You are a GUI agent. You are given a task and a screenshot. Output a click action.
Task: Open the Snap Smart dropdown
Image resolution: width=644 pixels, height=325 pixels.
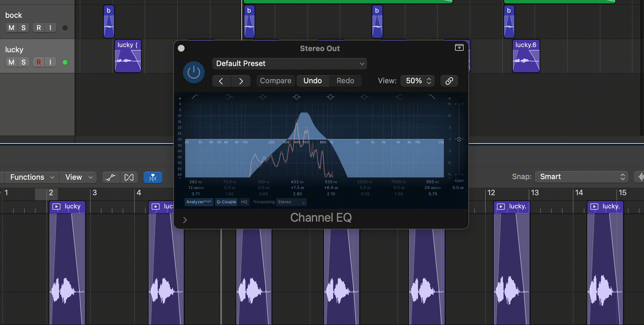pyautogui.click(x=581, y=177)
